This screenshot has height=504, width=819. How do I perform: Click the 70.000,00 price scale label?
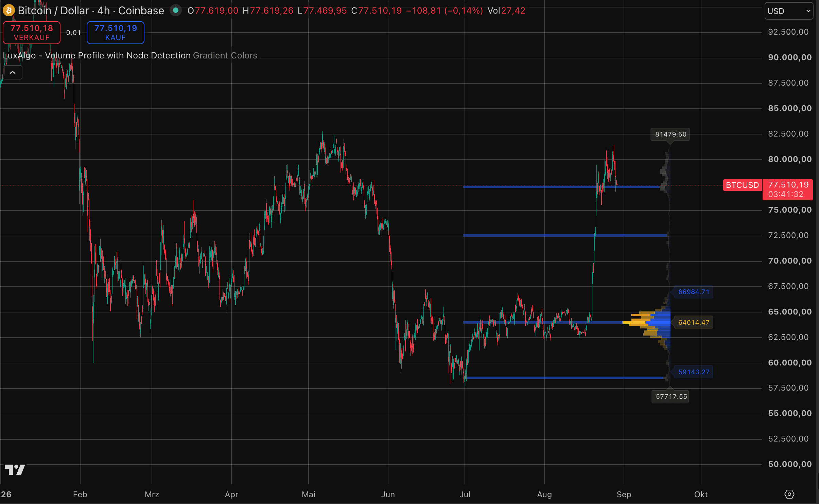[790, 261]
